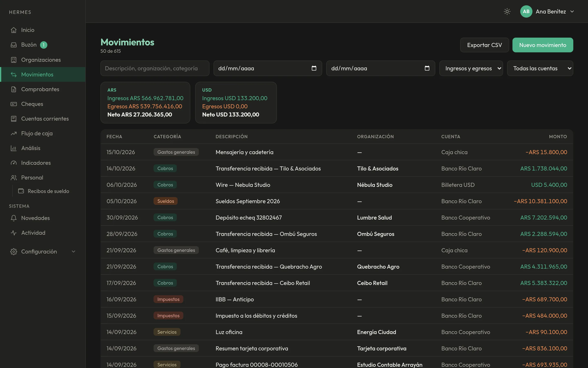Click the Configuración gear icon
Viewport: 588px width, 368px height.
[x=14, y=252]
